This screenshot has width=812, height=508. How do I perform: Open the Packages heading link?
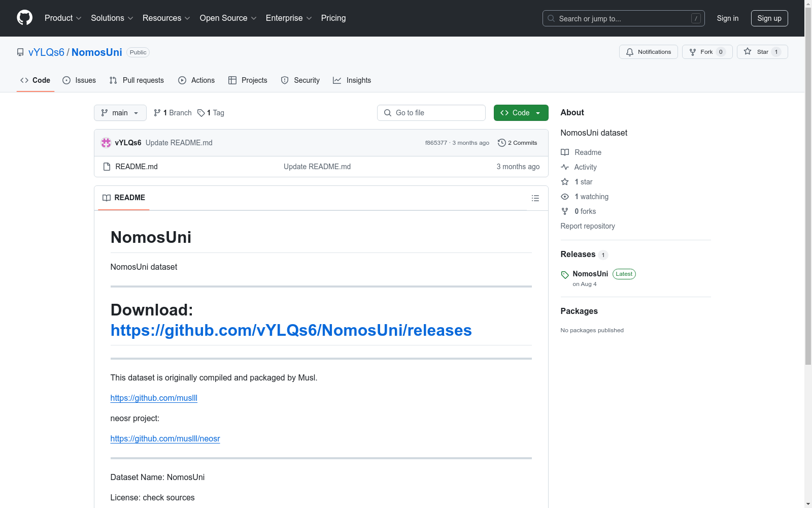(x=579, y=311)
